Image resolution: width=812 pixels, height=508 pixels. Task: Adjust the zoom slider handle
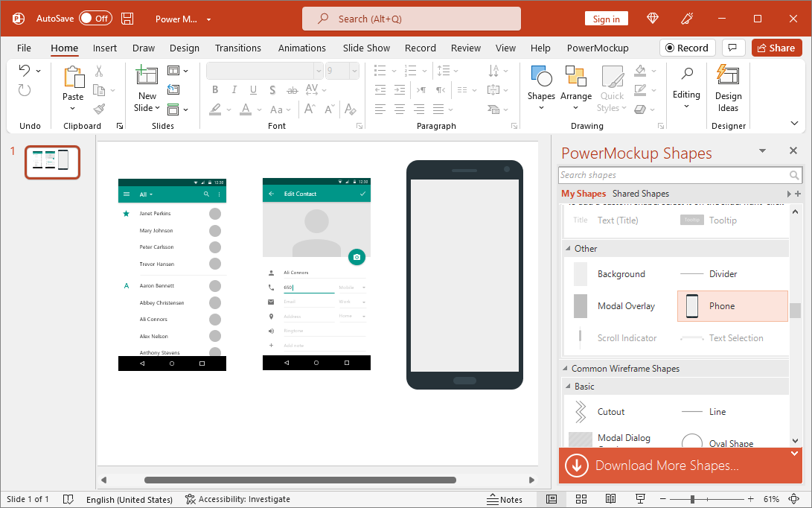tap(692, 499)
